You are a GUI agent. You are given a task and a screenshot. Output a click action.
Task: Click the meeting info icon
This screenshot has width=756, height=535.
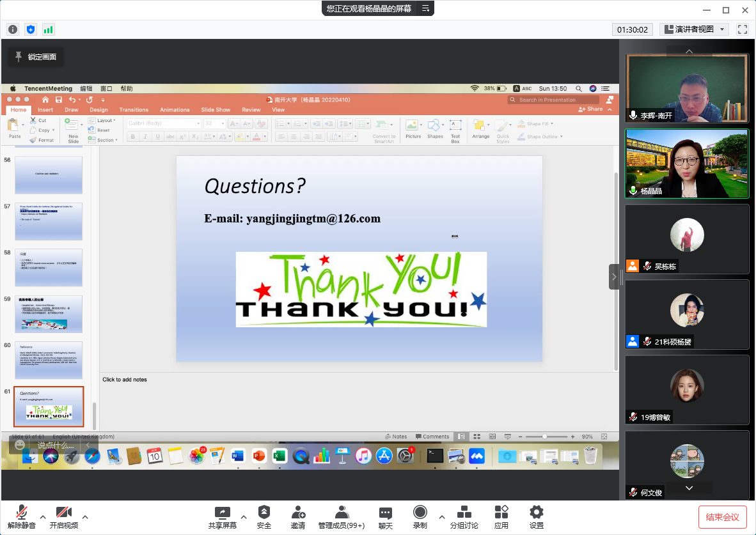coord(13,29)
